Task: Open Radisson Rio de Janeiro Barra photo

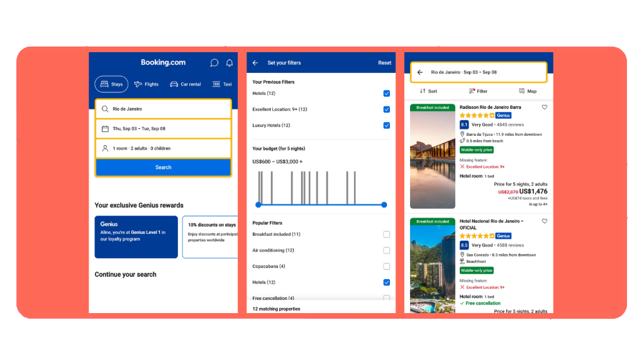Action: click(x=433, y=157)
